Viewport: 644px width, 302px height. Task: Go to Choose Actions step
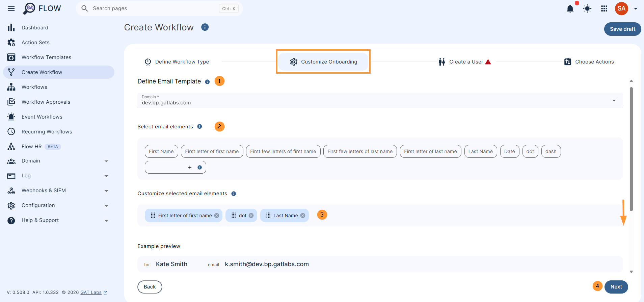(589, 62)
